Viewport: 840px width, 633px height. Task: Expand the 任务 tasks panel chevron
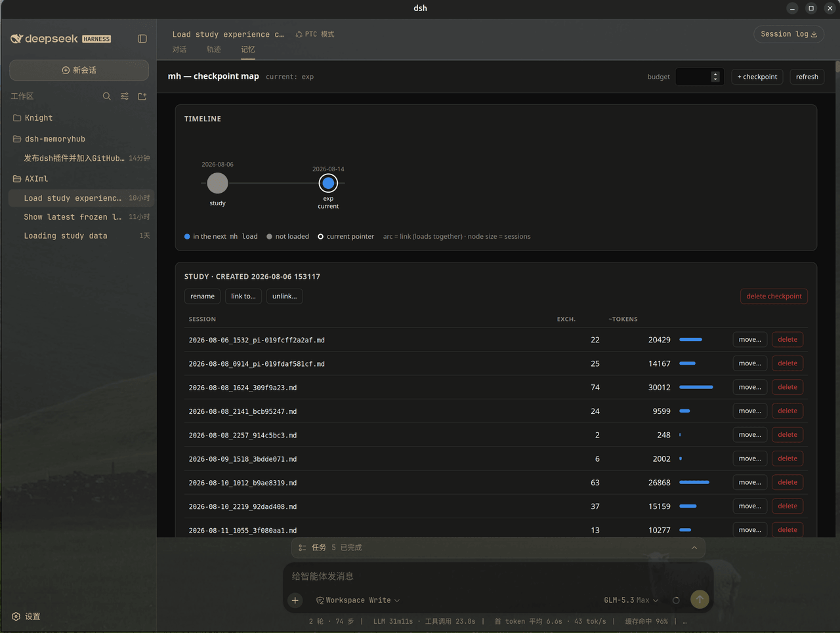point(694,548)
